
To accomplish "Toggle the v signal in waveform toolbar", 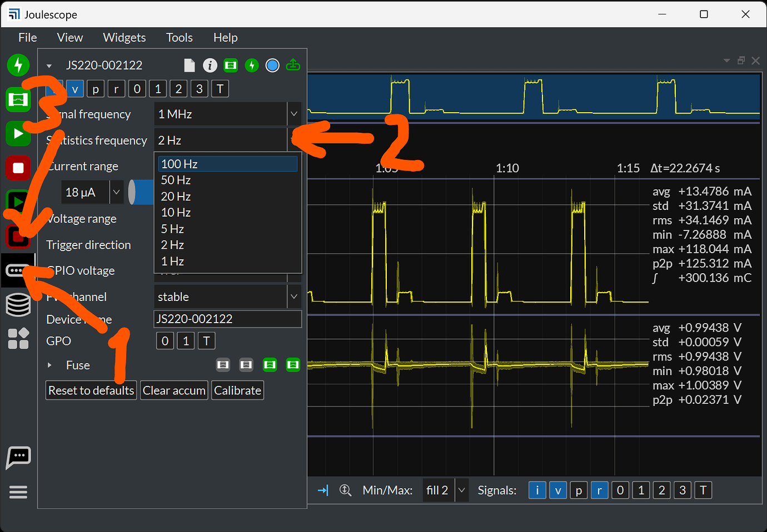I will [558, 490].
